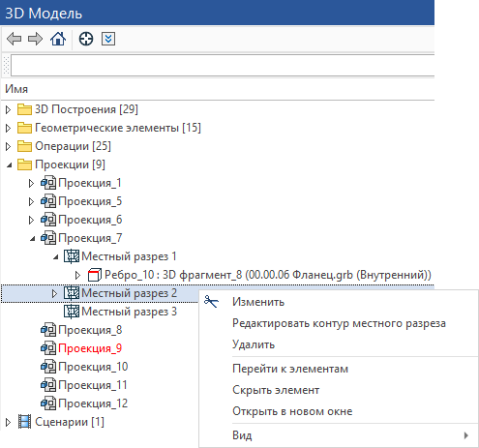Collapse Проекция_7 node
Screen dimensions: 479x448
pyautogui.click(x=32, y=239)
